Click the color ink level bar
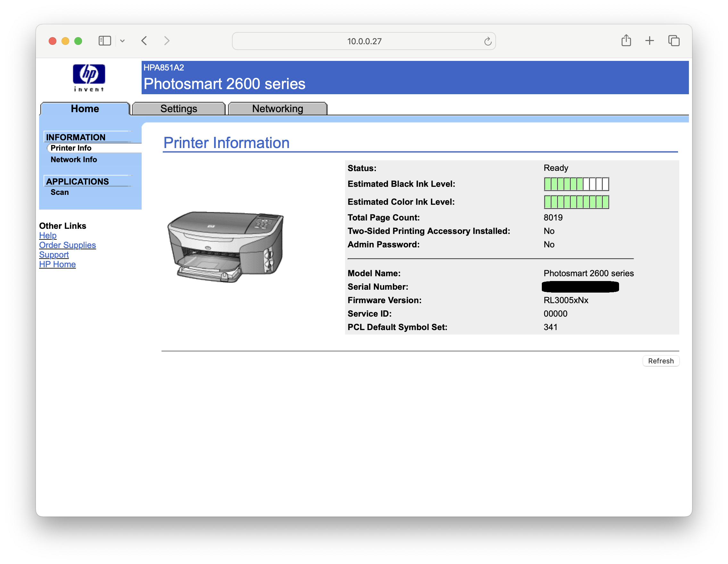 [x=576, y=202]
